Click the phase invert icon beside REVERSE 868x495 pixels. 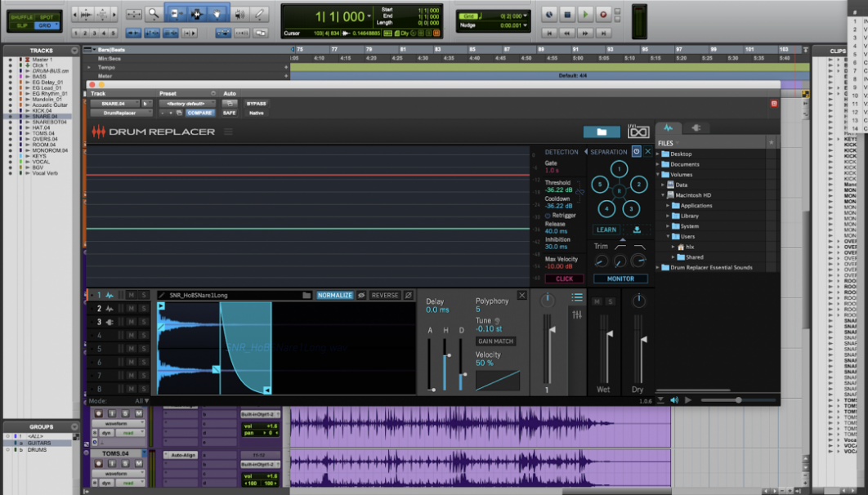point(409,296)
